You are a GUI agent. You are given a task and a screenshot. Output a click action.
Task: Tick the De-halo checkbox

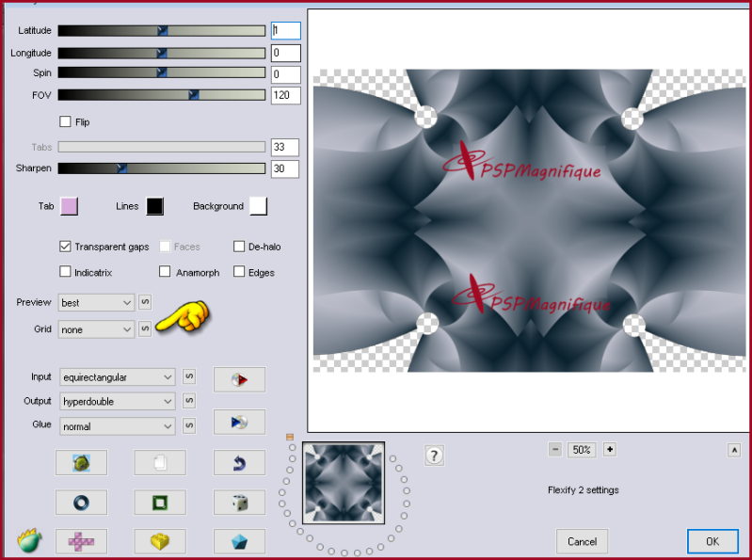pyautogui.click(x=240, y=247)
